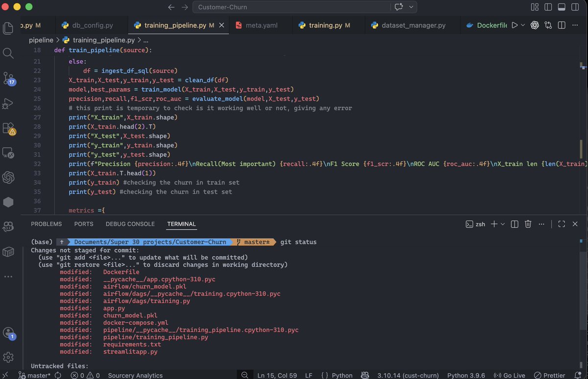Image resolution: width=588 pixels, height=379 pixels.
Task: Open the hexagon extension view in activity bar
Action: [x=8, y=202]
